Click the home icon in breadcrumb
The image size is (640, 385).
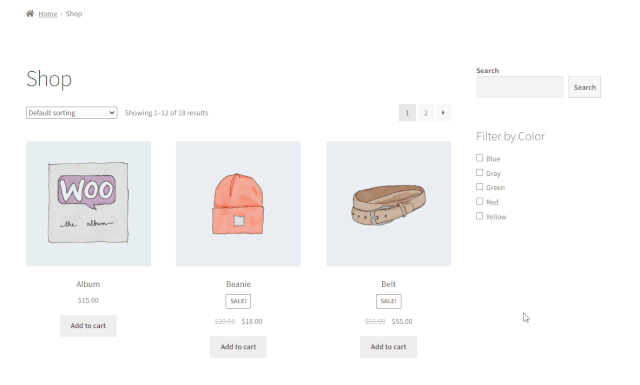[30, 13]
